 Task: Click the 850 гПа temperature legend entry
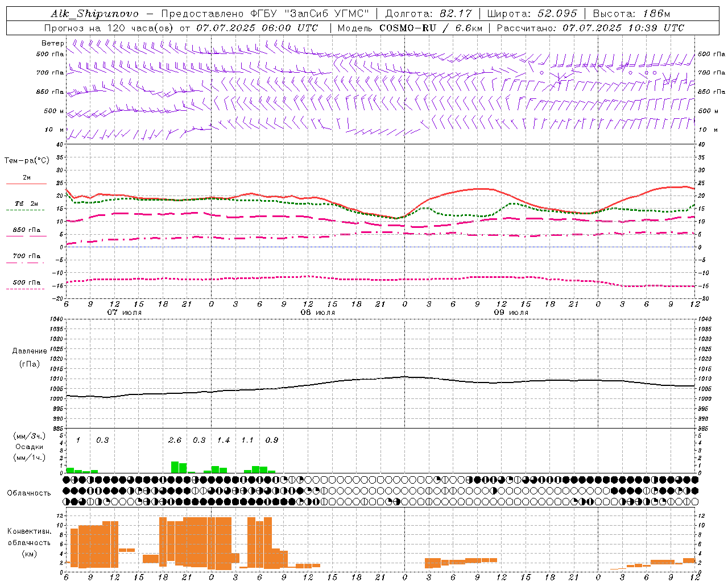[x=26, y=231]
